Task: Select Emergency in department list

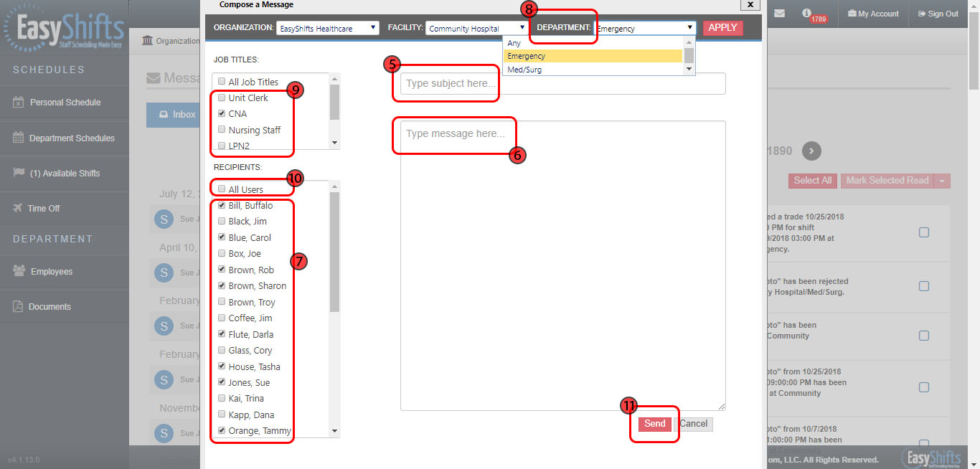Action: point(593,56)
